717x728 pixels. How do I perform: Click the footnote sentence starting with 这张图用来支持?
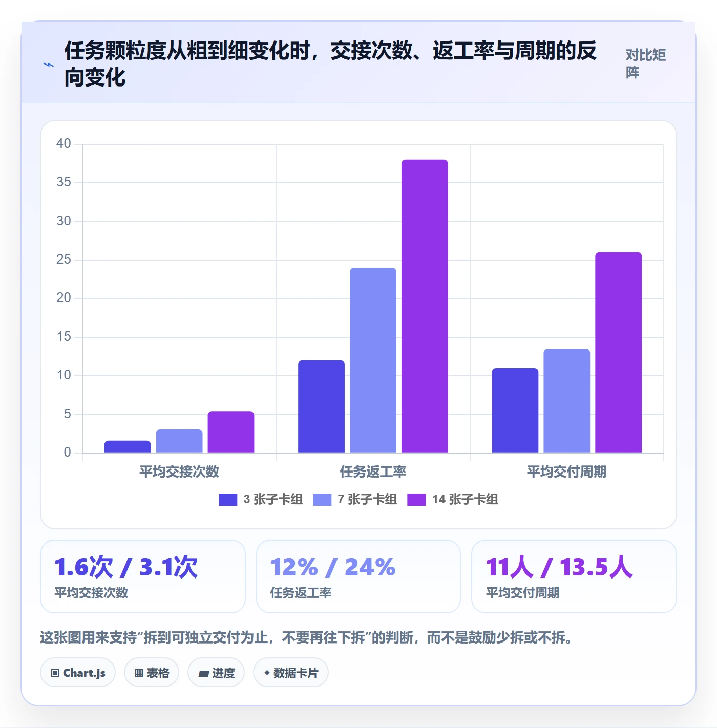pos(306,637)
